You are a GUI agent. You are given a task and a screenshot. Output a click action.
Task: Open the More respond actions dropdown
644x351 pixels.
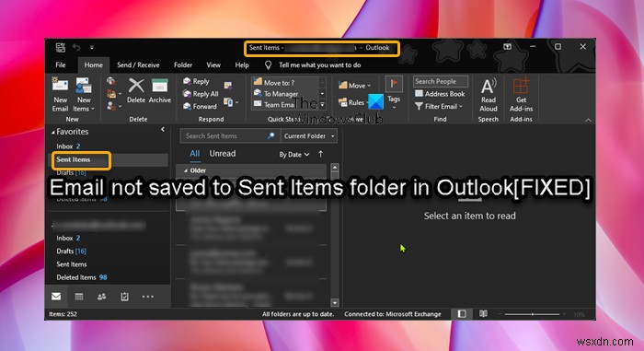point(231,101)
